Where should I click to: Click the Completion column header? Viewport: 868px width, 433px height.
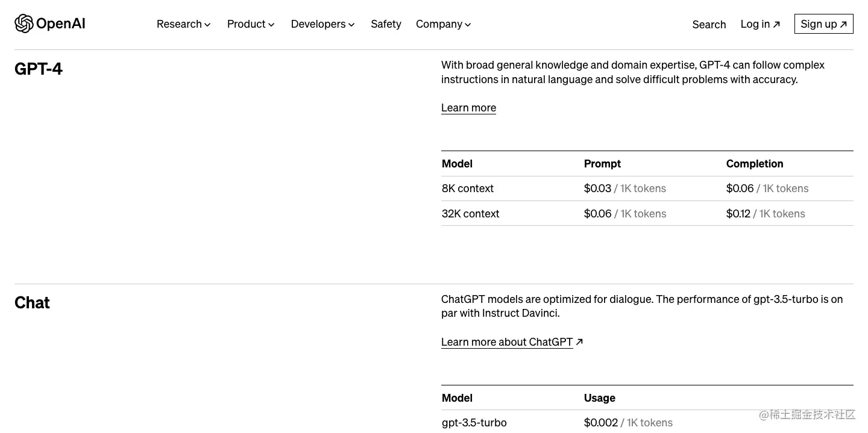click(x=755, y=164)
